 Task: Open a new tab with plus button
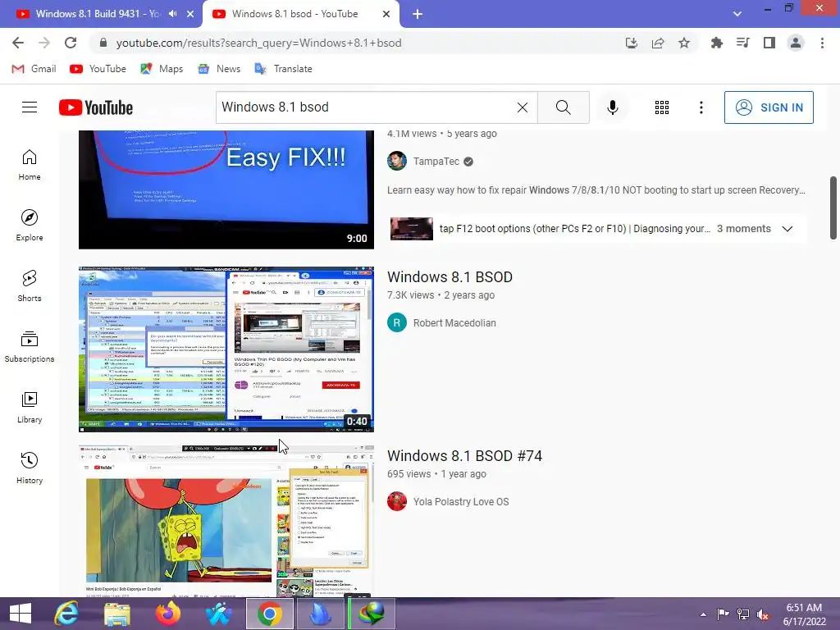point(418,15)
